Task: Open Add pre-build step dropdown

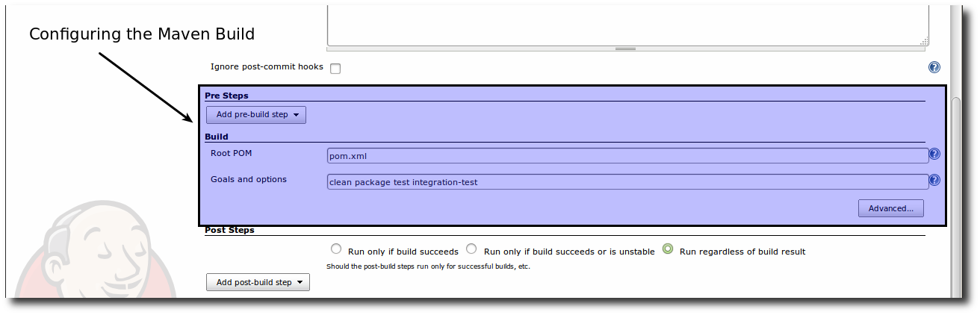Action: 256,115
